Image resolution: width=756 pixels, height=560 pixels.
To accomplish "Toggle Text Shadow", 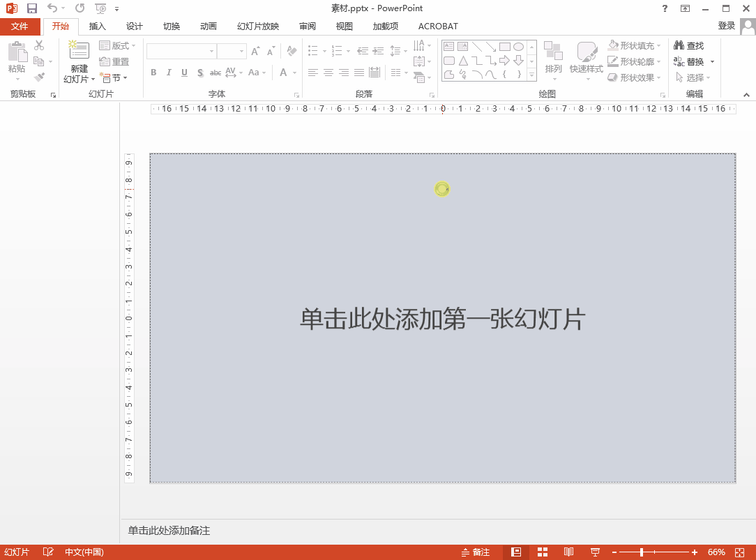I will [x=200, y=73].
